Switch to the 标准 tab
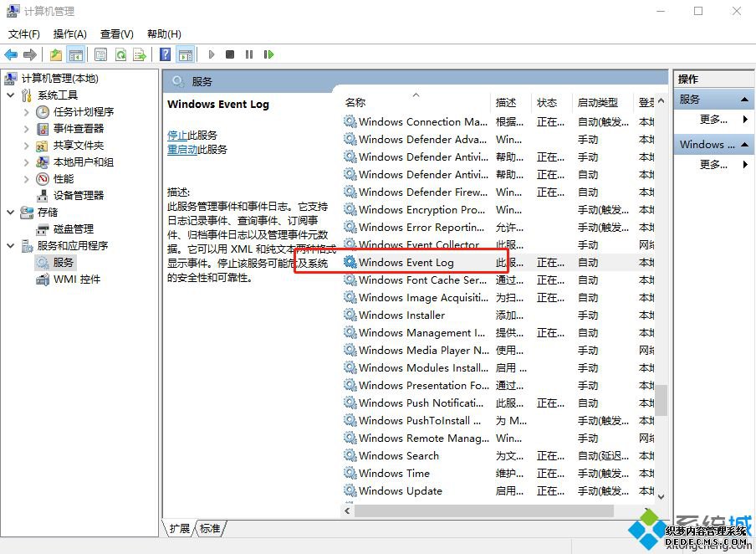Screen dimensions: 756x554 click(210, 528)
